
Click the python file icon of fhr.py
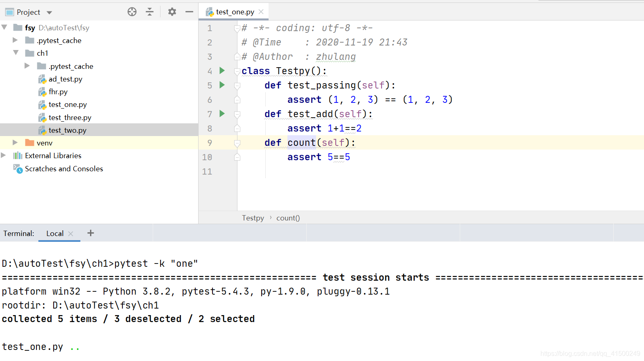point(42,92)
